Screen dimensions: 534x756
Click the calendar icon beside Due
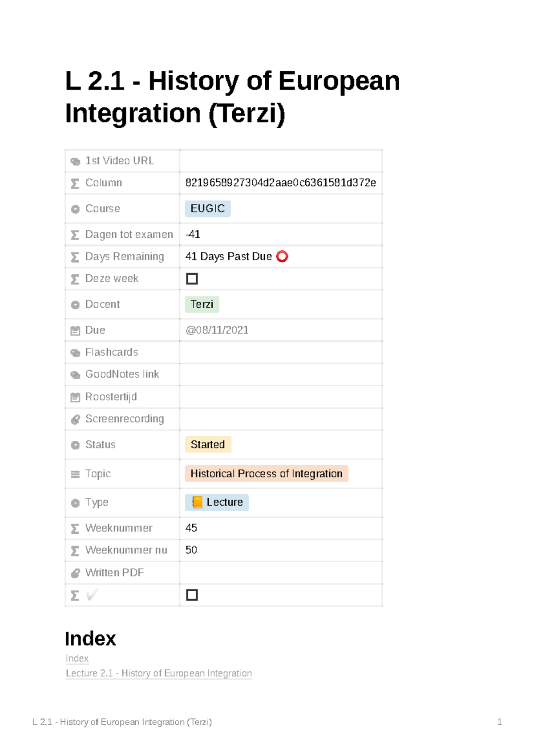[x=75, y=331]
